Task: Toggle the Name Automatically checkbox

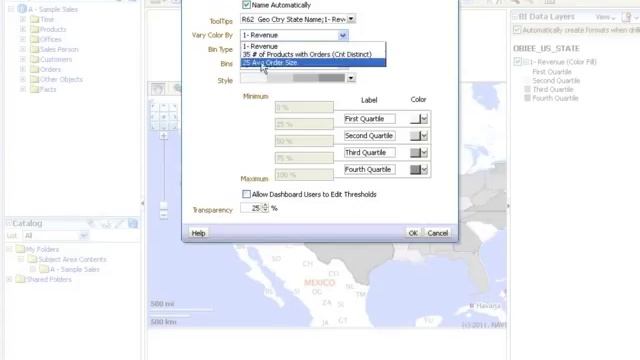Action: pyautogui.click(x=246, y=5)
